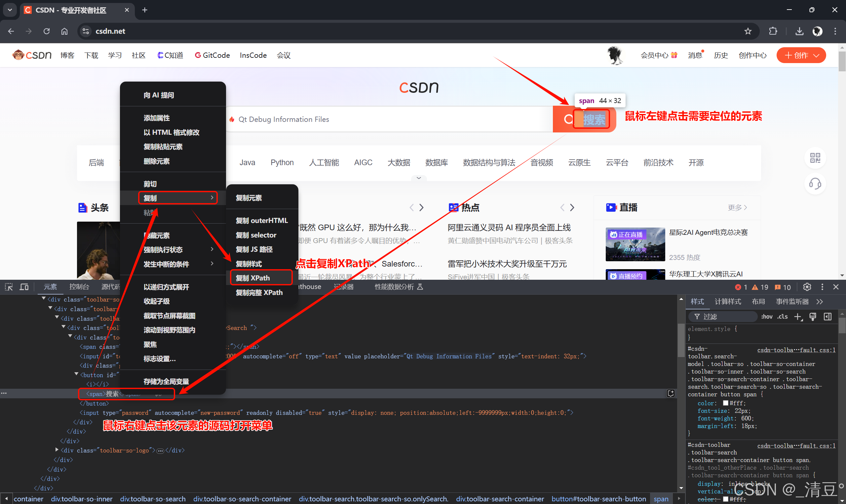Open the GitCode nav link
The height and width of the screenshot is (504, 846).
click(x=212, y=55)
